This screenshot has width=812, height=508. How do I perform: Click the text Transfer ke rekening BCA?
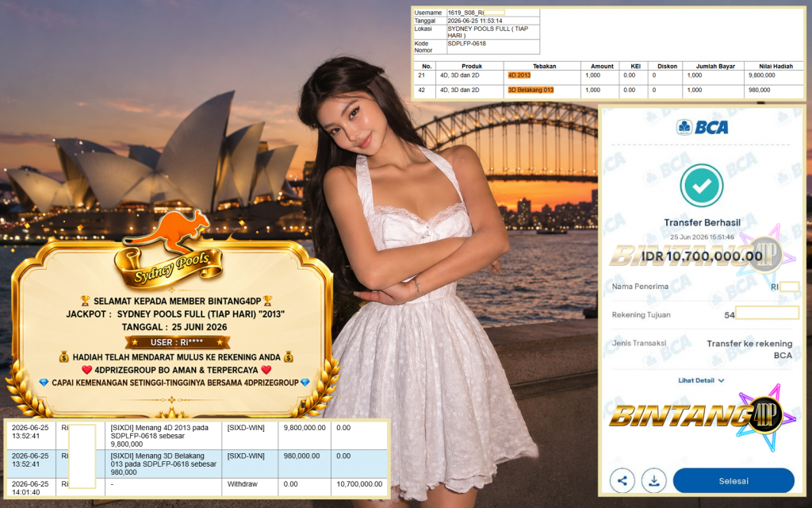click(x=749, y=349)
